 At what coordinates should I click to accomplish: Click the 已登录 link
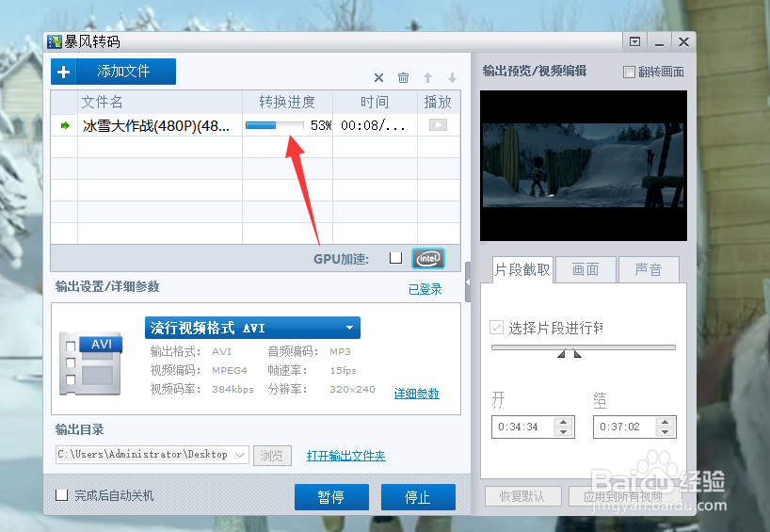tap(425, 289)
